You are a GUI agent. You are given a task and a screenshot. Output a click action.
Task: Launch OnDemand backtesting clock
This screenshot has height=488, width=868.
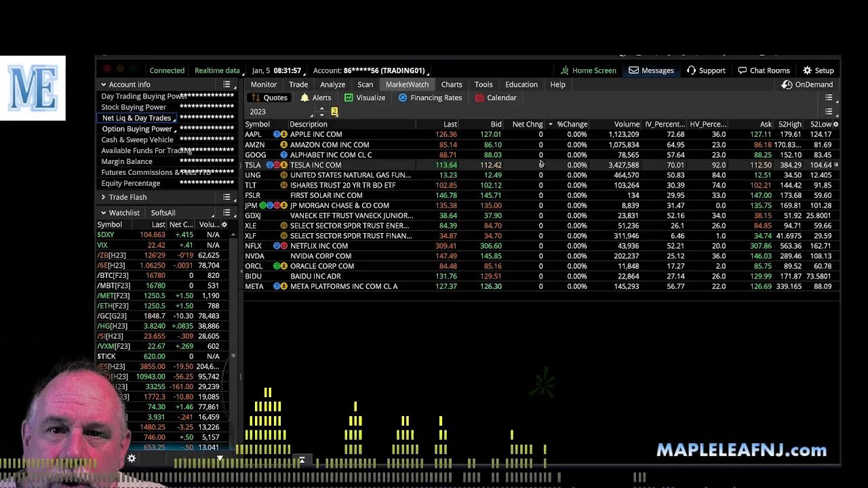pyautogui.click(x=807, y=85)
